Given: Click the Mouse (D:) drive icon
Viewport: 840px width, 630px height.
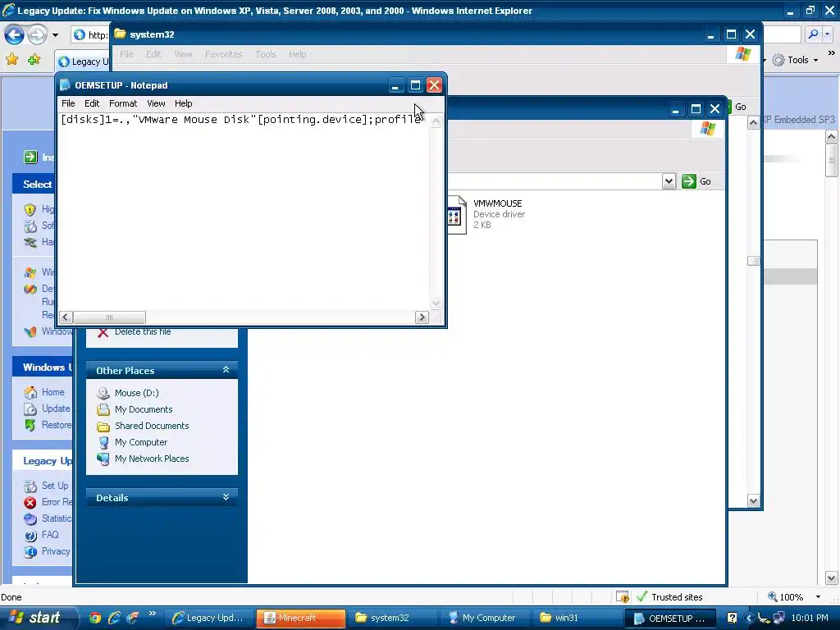Looking at the screenshot, I should (x=103, y=393).
